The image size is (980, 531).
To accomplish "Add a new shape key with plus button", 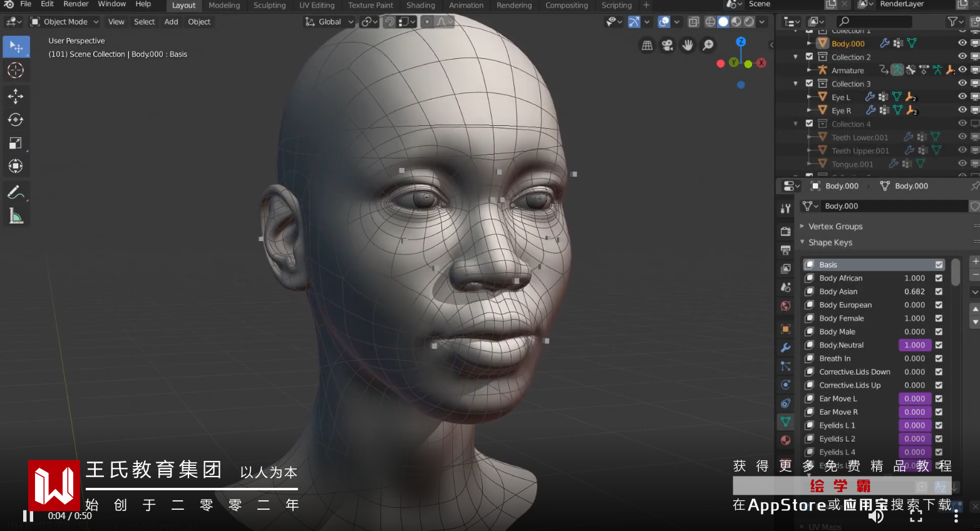I will click(x=975, y=261).
